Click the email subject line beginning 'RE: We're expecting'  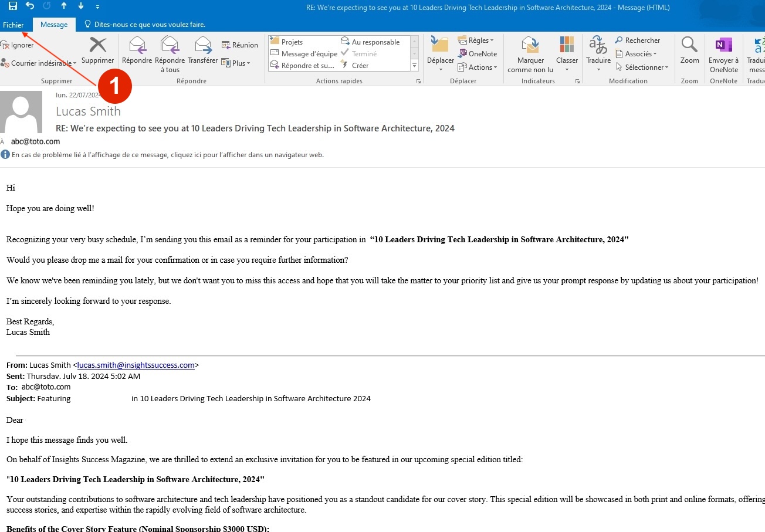coord(255,128)
